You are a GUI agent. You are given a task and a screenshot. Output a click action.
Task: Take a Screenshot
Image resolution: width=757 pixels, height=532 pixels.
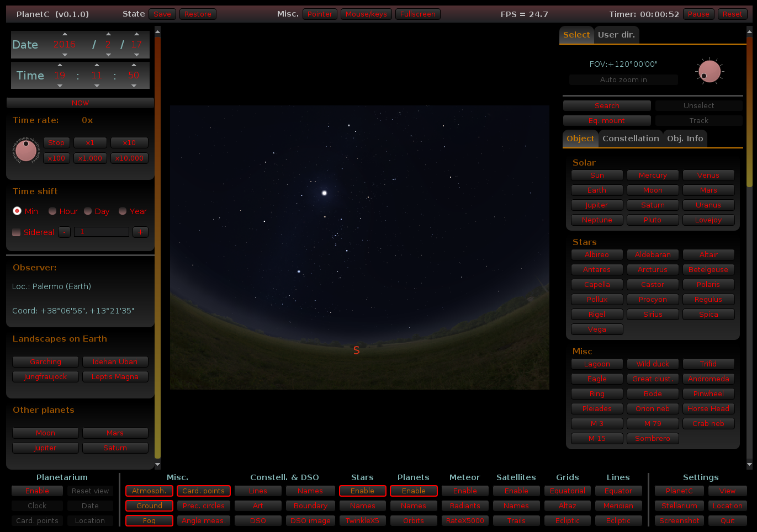[x=679, y=521]
